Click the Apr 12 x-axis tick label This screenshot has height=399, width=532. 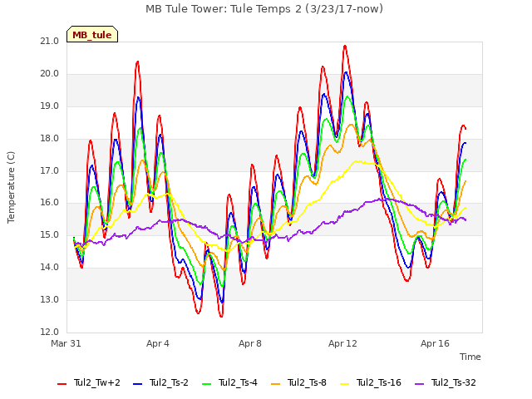[x=342, y=343]
